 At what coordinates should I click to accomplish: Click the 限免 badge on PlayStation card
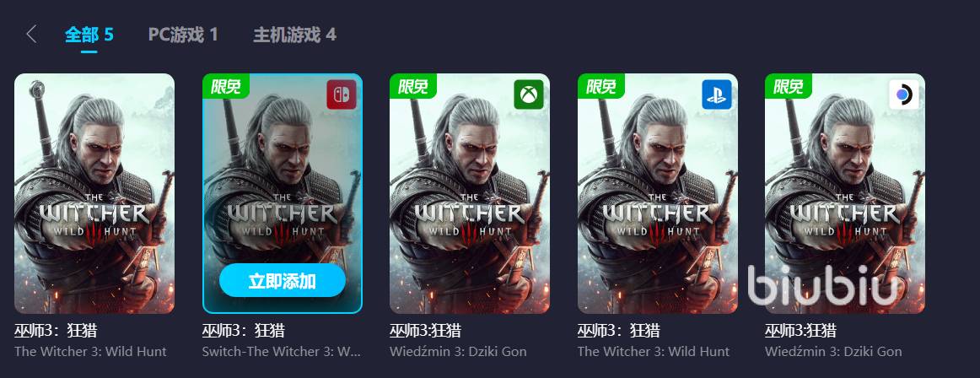(x=600, y=86)
